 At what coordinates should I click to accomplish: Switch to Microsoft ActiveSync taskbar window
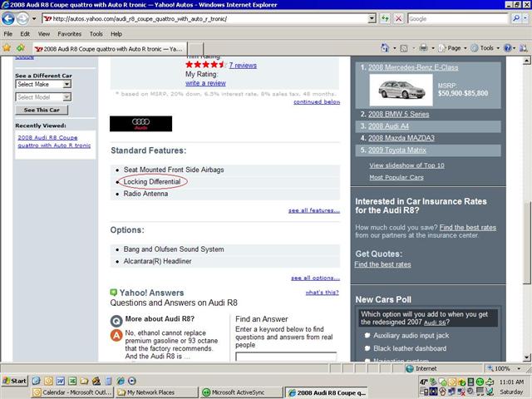(x=241, y=392)
